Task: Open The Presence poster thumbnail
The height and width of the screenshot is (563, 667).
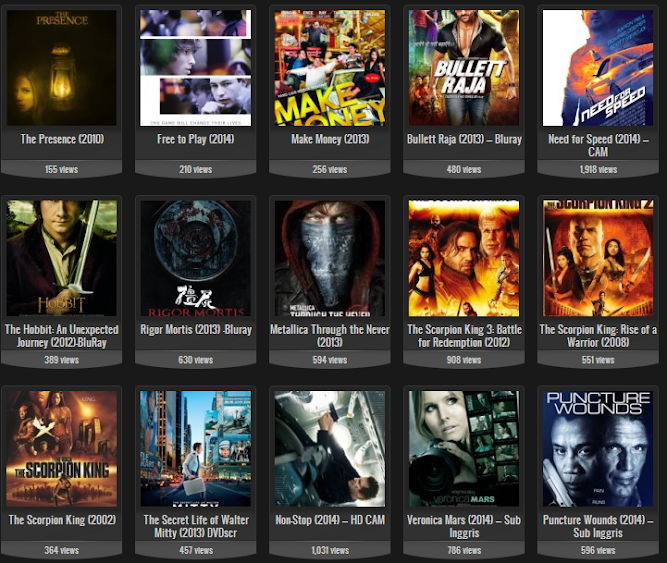Action: [x=62, y=68]
